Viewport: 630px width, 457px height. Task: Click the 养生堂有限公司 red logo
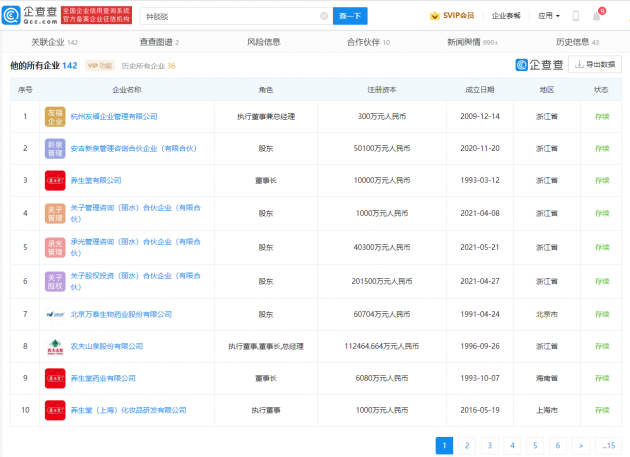[55, 181]
